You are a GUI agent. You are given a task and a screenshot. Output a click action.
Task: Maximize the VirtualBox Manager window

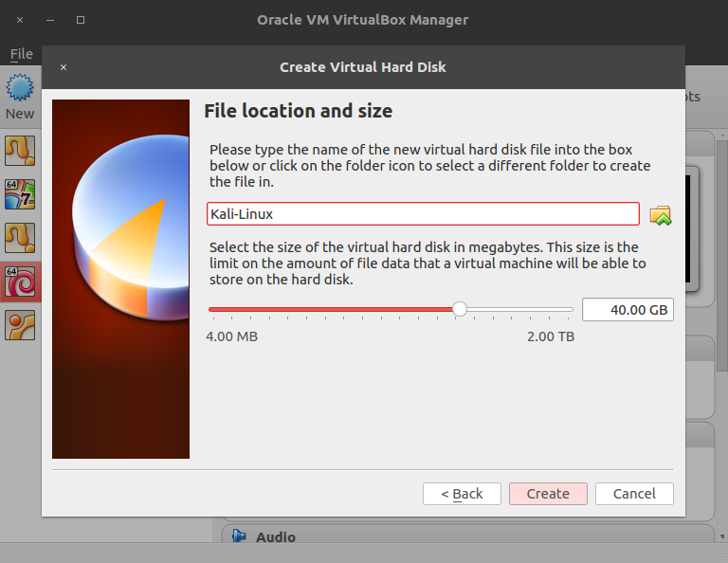(x=81, y=20)
